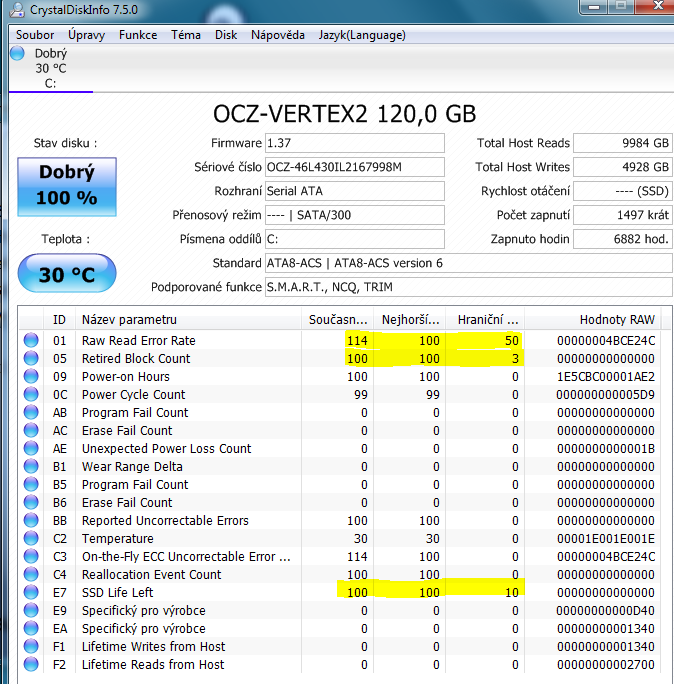Click the status icon for Lifetime Writes from Host
This screenshot has width=674, height=684.
[x=31, y=646]
